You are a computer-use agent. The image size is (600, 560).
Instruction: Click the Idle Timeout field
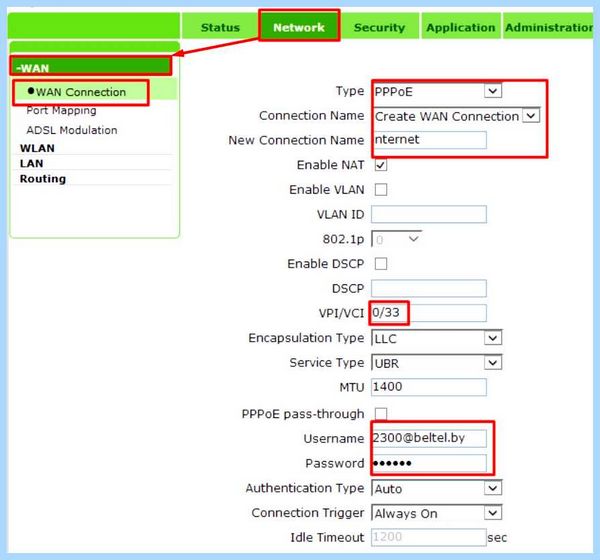(x=429, y=537)
